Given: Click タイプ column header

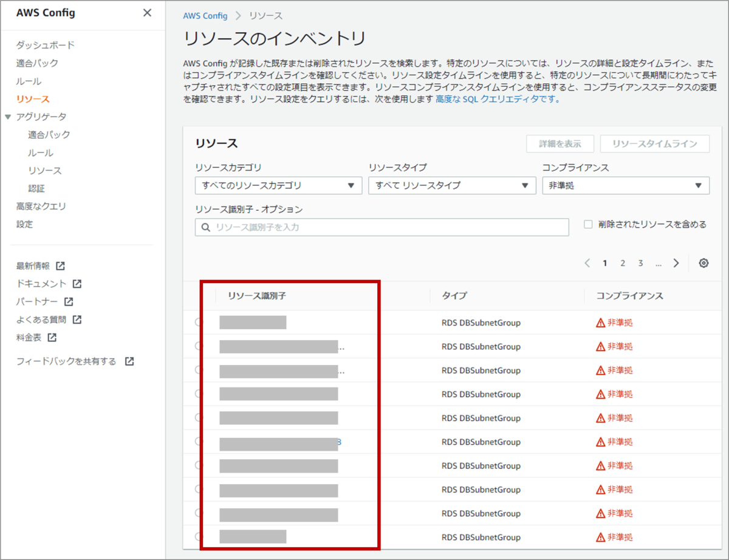Looking at the screenshot, I should pyautogui.click(x=454, y=296).
